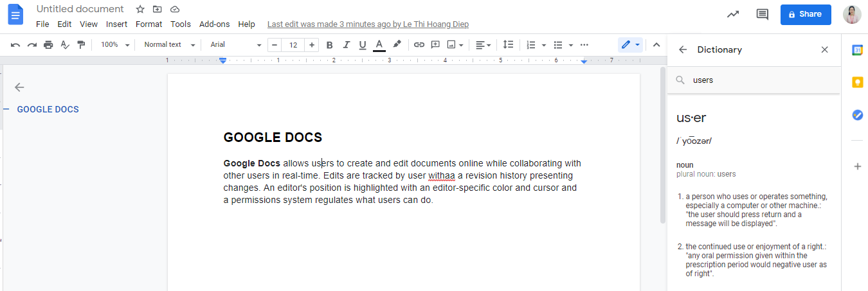View the cloud save status

click(175, 9)
